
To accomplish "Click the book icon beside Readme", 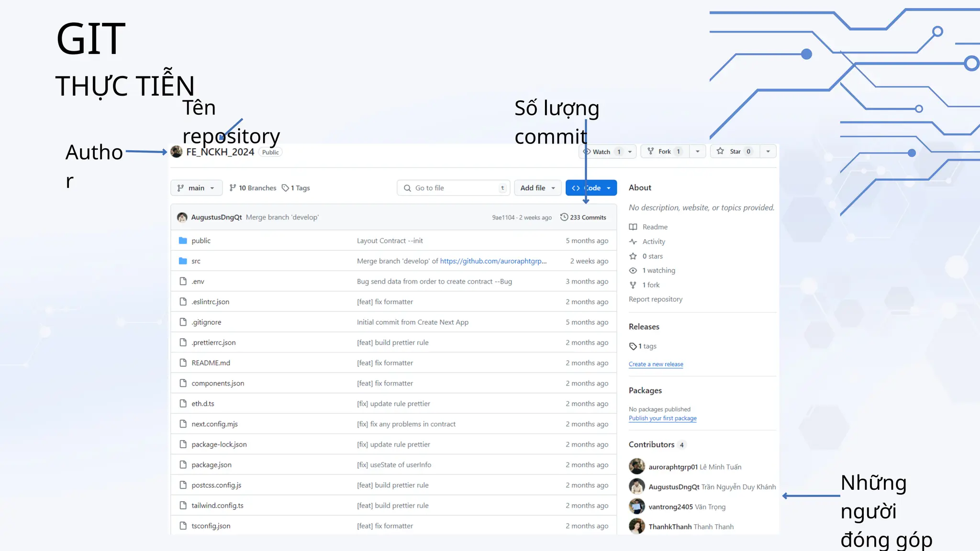I will (633, 227).
